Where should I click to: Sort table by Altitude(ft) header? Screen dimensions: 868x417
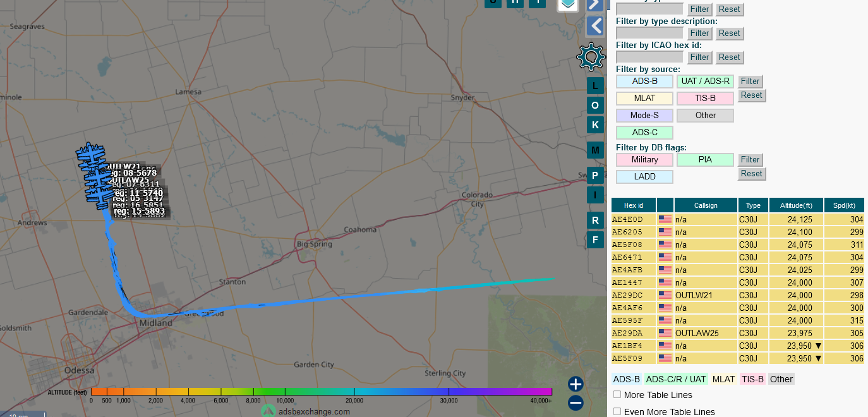[796, 205]
